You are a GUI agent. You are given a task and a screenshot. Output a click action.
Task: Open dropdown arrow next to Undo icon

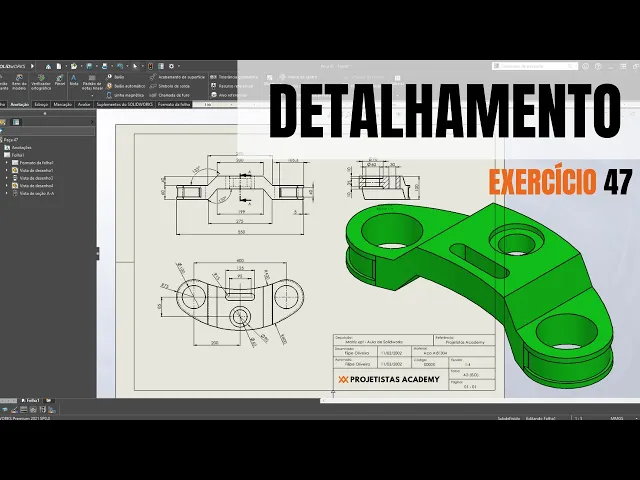click(x=127, y=66)
